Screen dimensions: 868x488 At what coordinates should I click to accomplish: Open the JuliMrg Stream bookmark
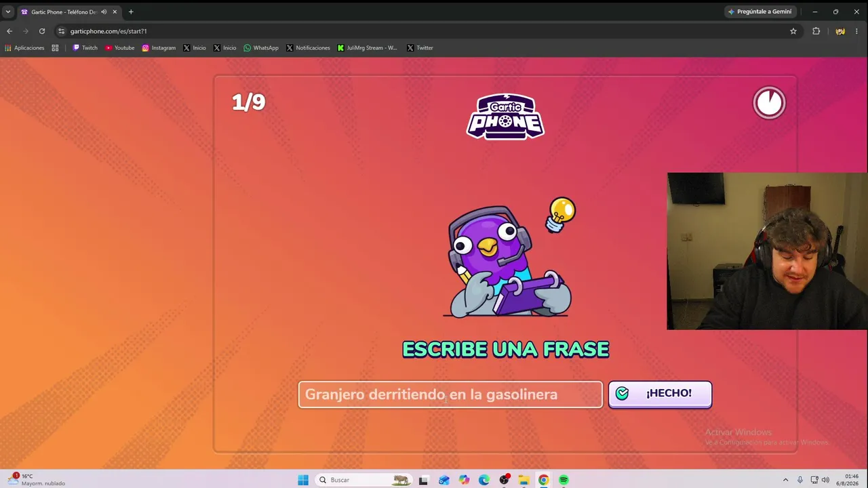pos(368,48)
